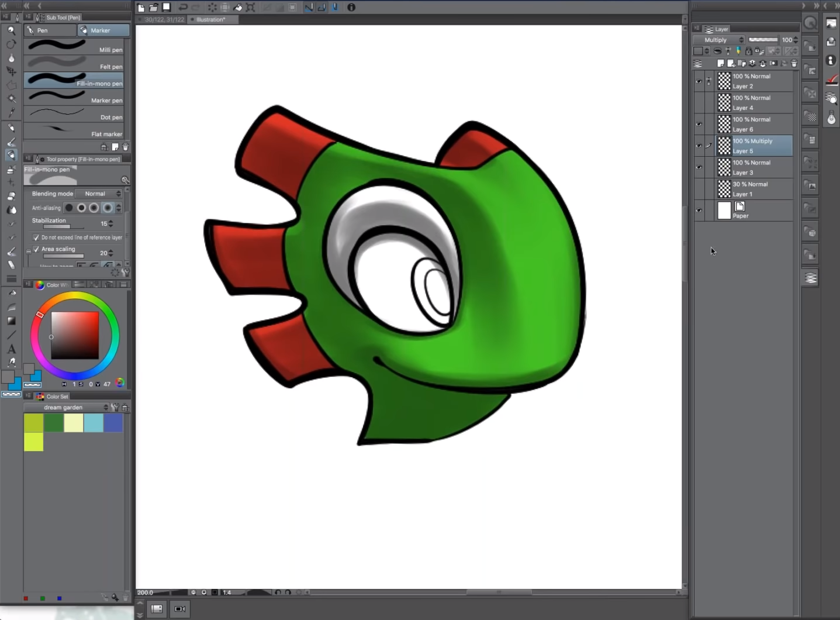Click the Open file icon

154,8
